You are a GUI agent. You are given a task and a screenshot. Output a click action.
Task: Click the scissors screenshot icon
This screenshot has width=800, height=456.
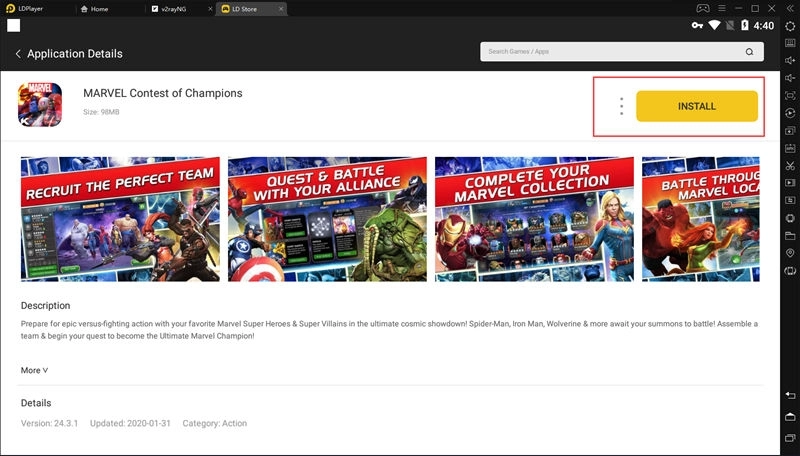pyautogui.click(x=790, y=165)
